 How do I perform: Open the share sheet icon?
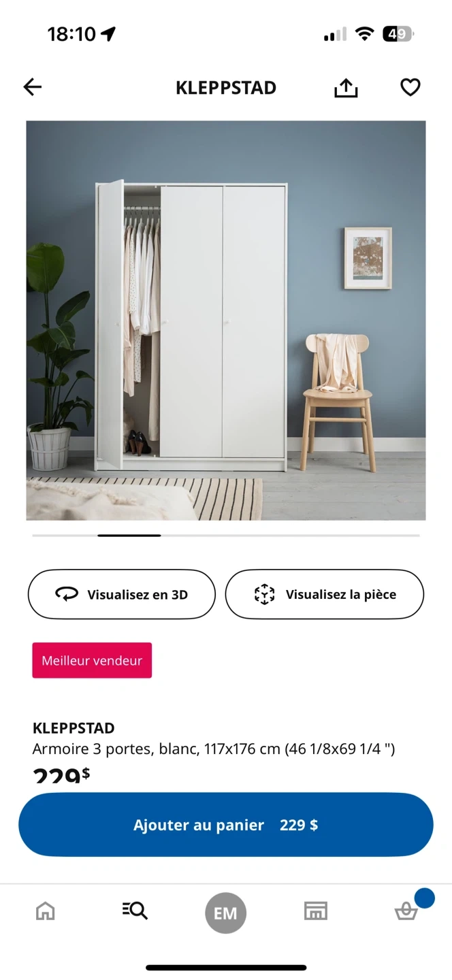point(346,87)
